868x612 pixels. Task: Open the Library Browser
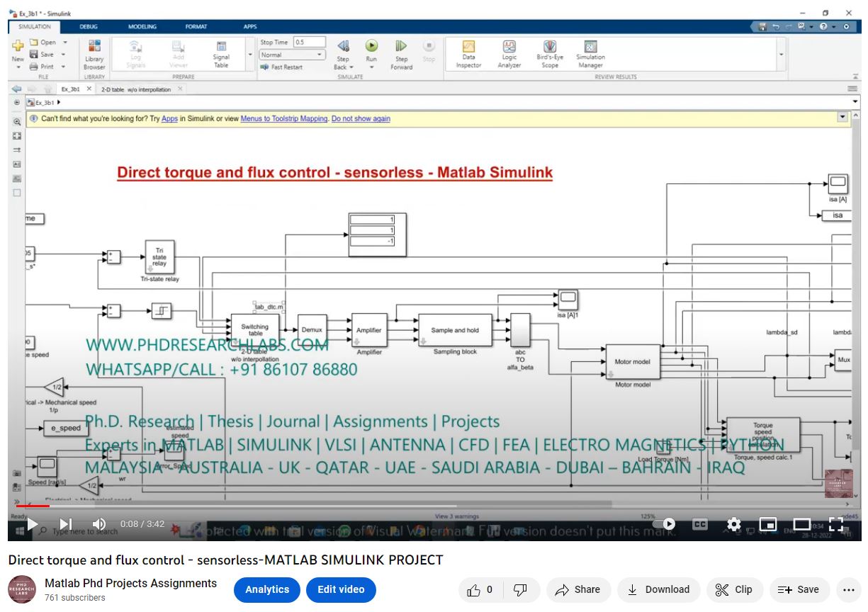94,54
